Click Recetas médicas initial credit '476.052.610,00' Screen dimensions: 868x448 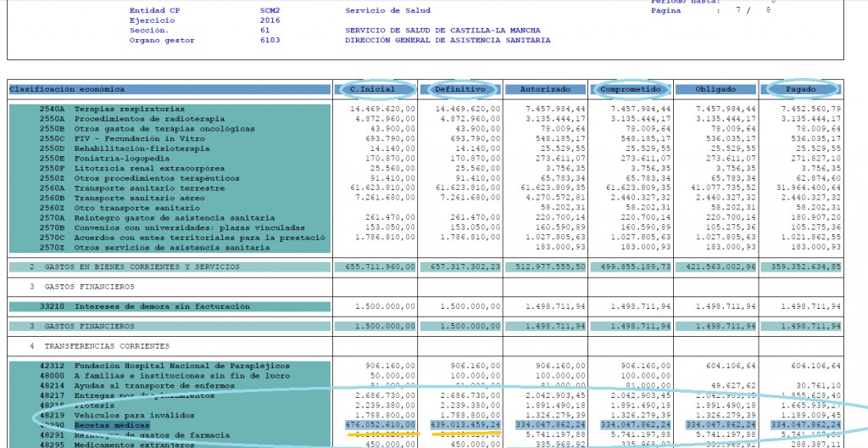(x=381, y=425)
